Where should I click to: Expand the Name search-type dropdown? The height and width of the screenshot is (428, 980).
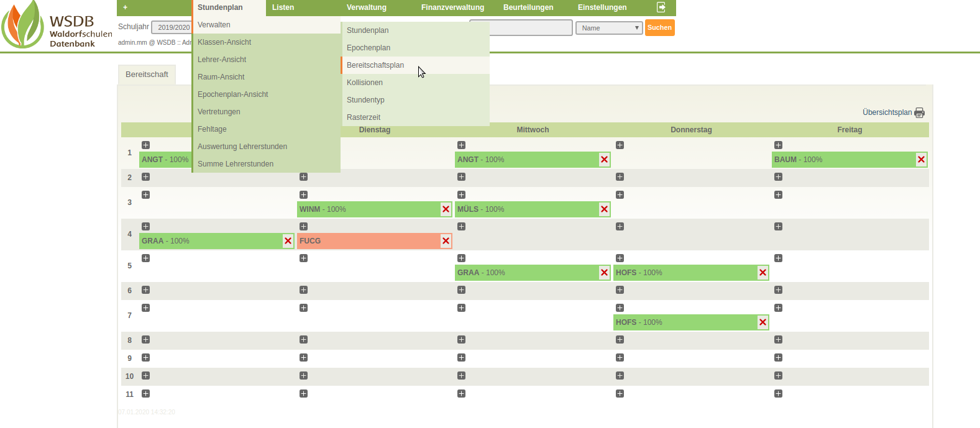(609, 28)
